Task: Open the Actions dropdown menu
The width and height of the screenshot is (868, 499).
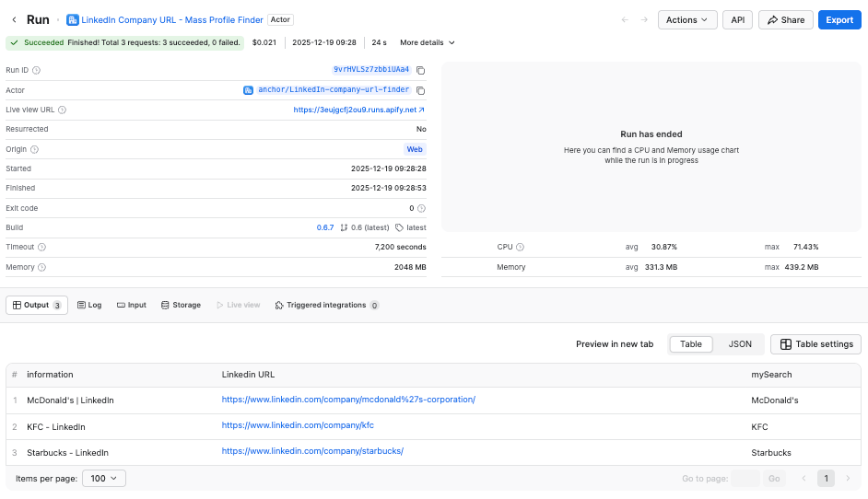Action: [687, 20]
